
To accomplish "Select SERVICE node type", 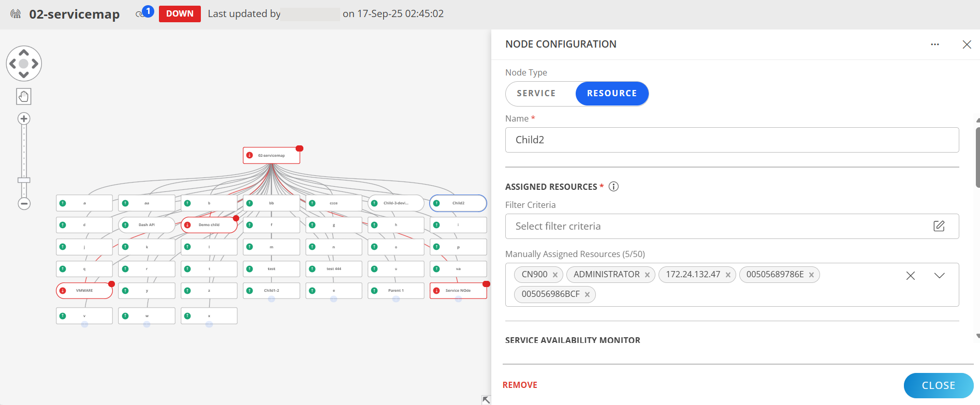I will pos(536,94).
